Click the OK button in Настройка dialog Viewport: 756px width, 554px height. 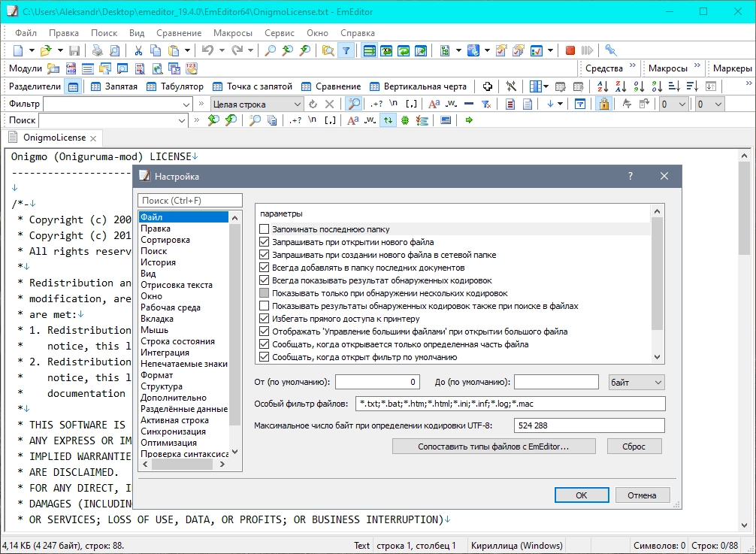[582, 495]
